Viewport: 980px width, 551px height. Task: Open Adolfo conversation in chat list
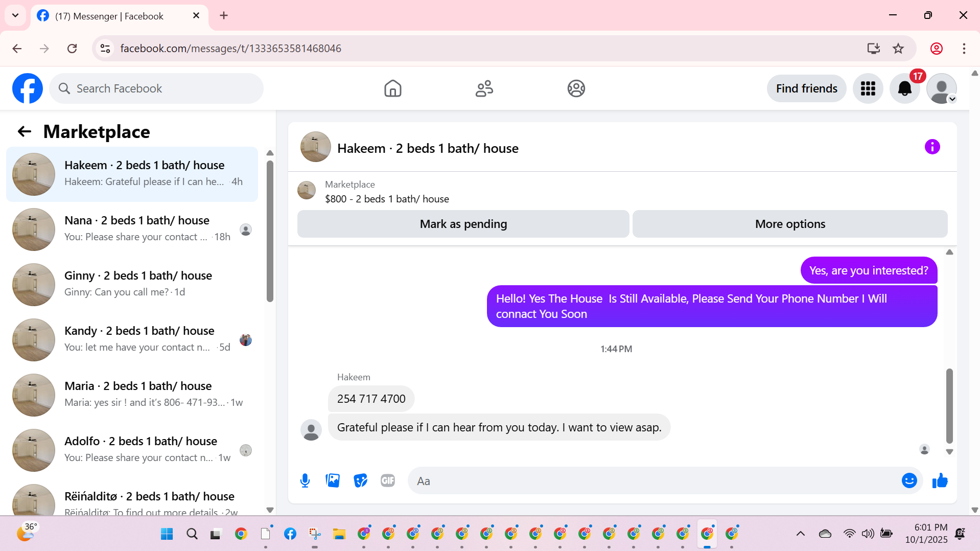click(132, 450)
